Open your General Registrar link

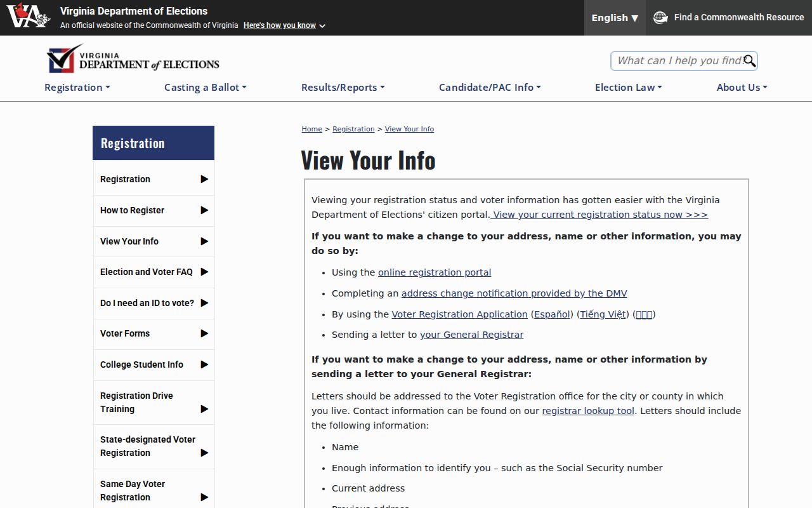(x=471, y=335)
